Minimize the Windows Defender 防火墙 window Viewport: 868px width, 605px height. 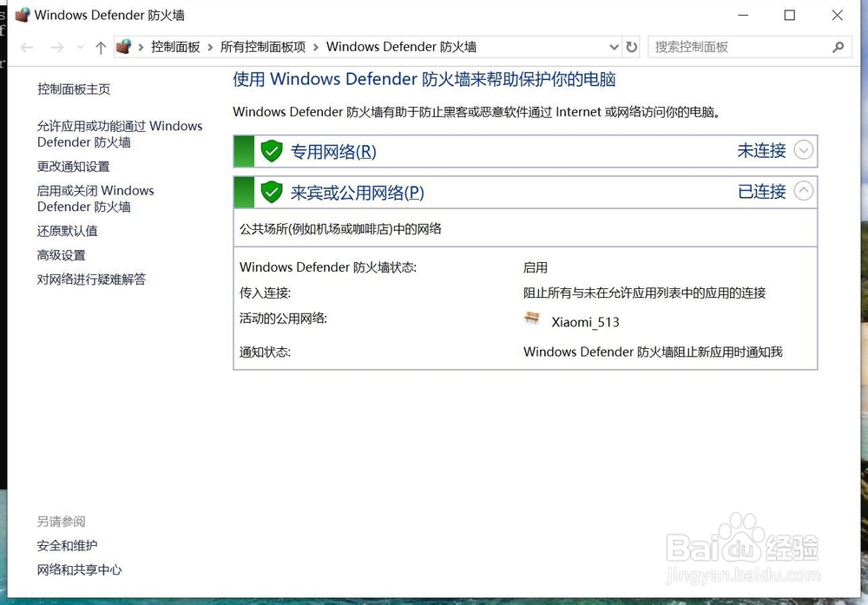tap(743, 16)
